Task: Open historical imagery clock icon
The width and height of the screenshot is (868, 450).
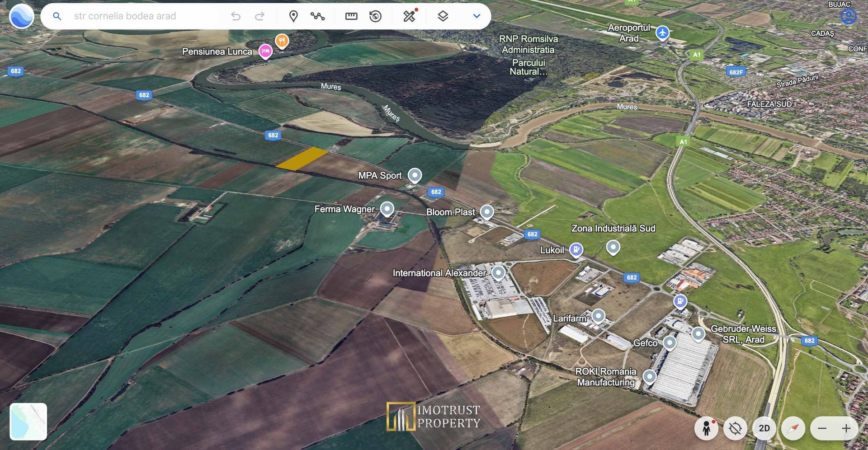Action: [375, 16]
